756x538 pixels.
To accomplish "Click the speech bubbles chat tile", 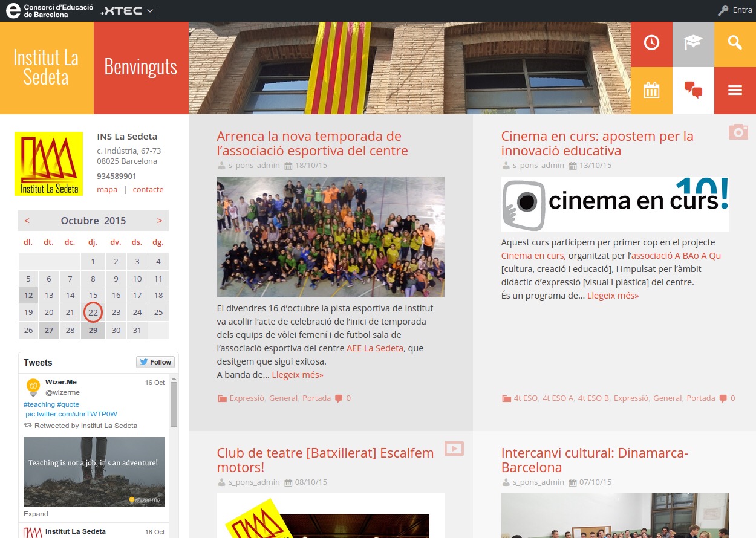I will click(x=693, y=91).
